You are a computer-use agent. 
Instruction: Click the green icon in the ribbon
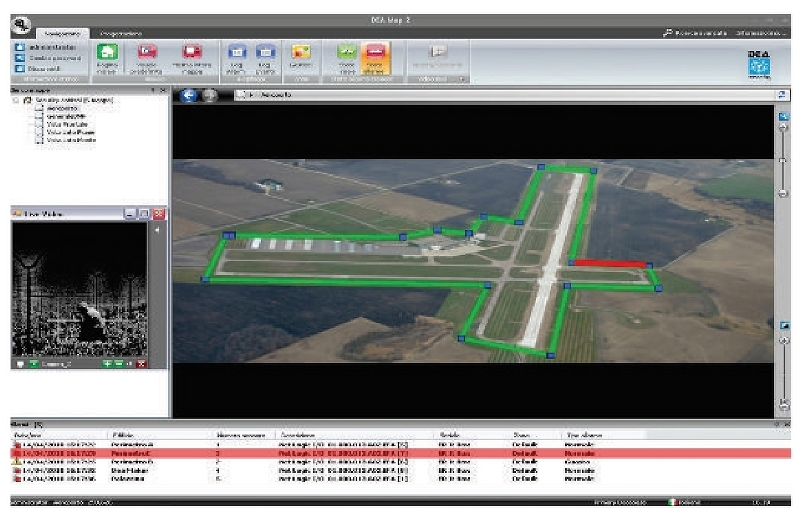tap(106, 53)
